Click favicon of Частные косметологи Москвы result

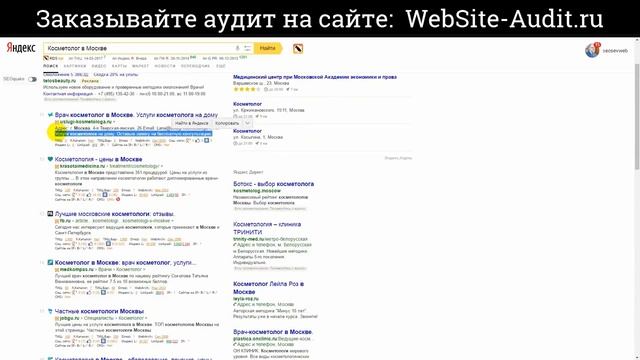tap(50, 311)
